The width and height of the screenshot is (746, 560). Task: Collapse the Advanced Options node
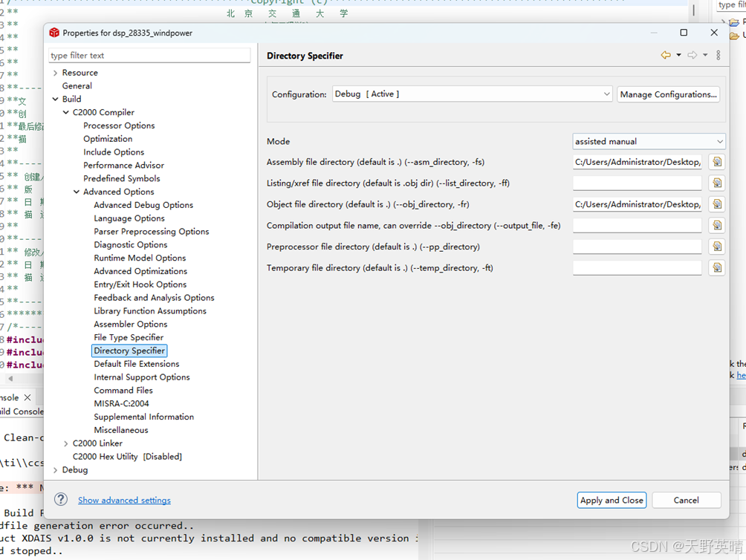76,192
